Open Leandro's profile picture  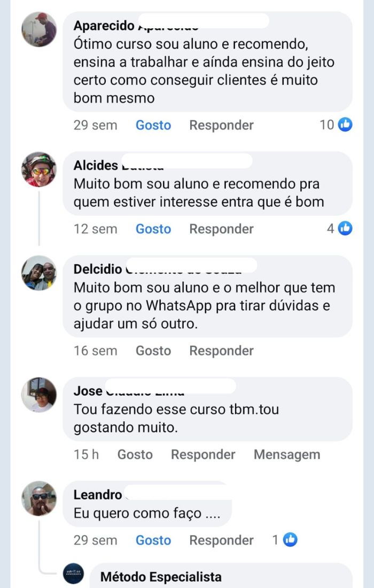click(x=39, y=498)
